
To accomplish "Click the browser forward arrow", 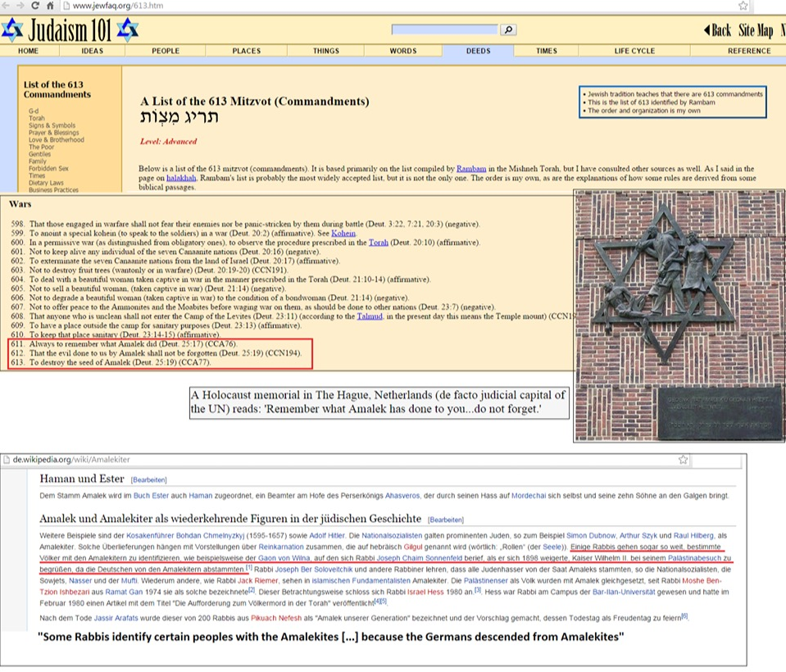I will [20, 6].
